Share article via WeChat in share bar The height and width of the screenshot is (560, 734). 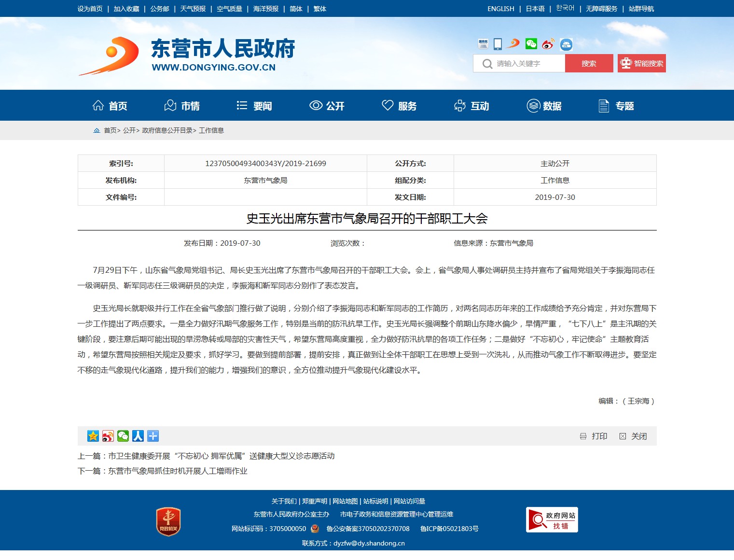(123, 436)
